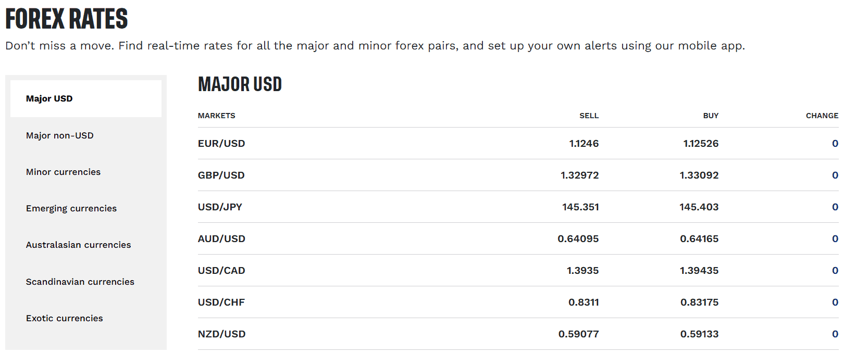The image size is (868, 353).
Task: Select the Major USD tab
Action: [x=49, y=99]
